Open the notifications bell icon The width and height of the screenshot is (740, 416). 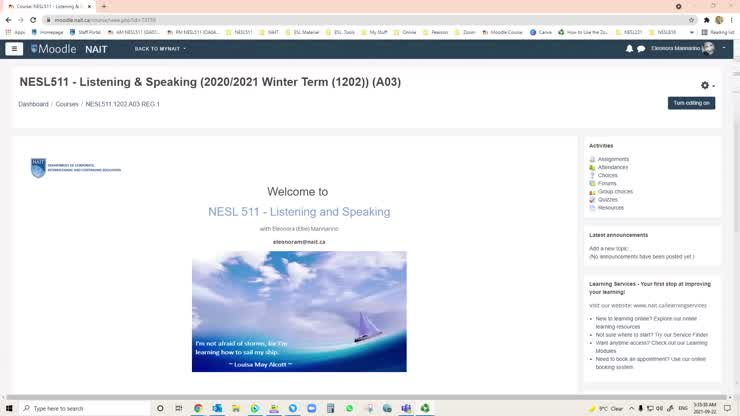point(629,49)
